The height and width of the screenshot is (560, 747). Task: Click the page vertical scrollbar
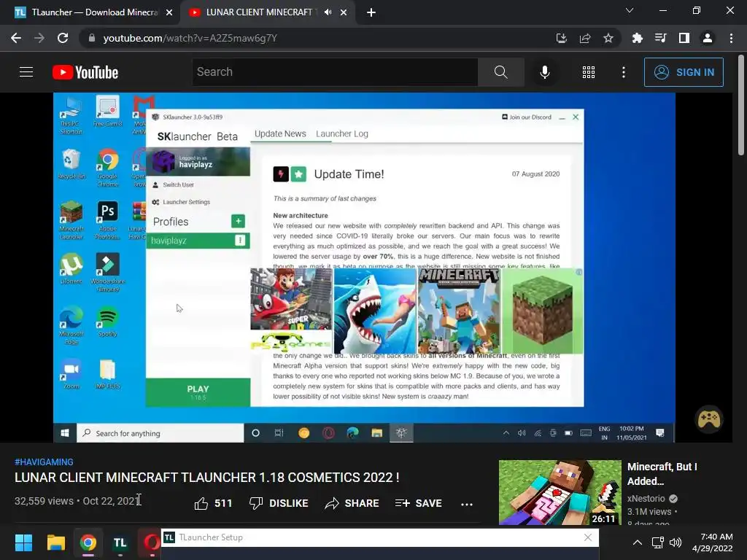[x=741, y=105]
